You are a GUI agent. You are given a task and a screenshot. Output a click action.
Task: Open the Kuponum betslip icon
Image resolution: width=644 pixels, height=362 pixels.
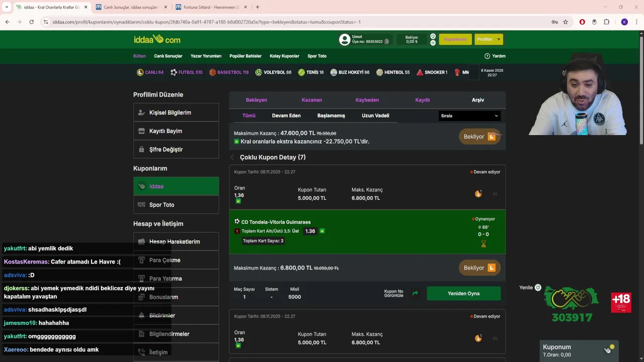608,349
